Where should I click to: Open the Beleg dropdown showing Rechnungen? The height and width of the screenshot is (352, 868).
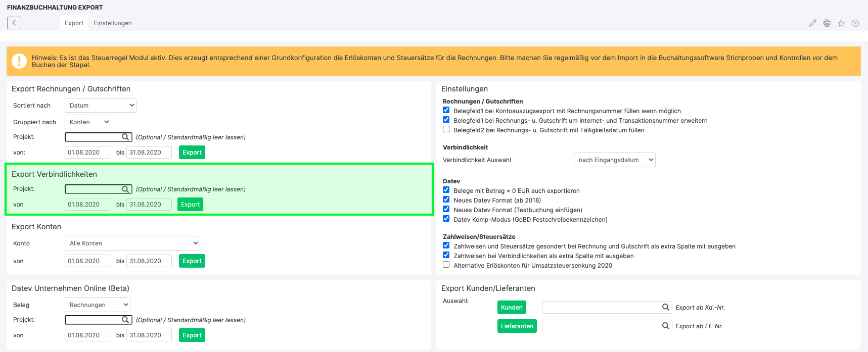coord(97,305)
